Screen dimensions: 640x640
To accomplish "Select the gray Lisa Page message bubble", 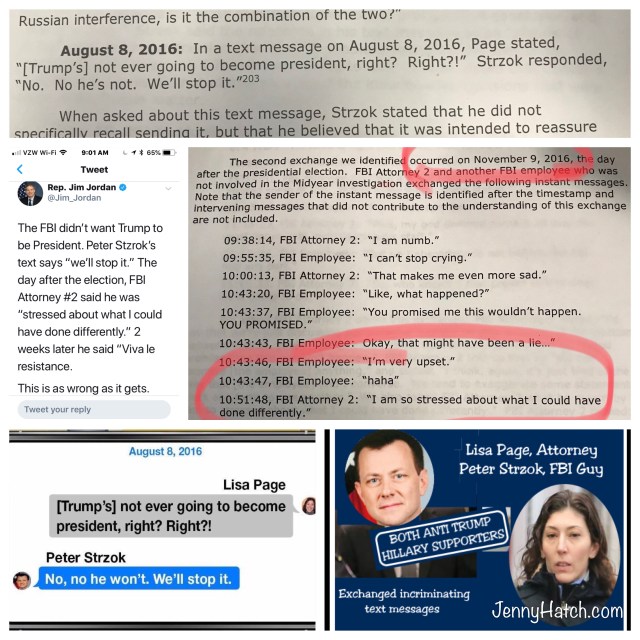I will coord(171,516).
